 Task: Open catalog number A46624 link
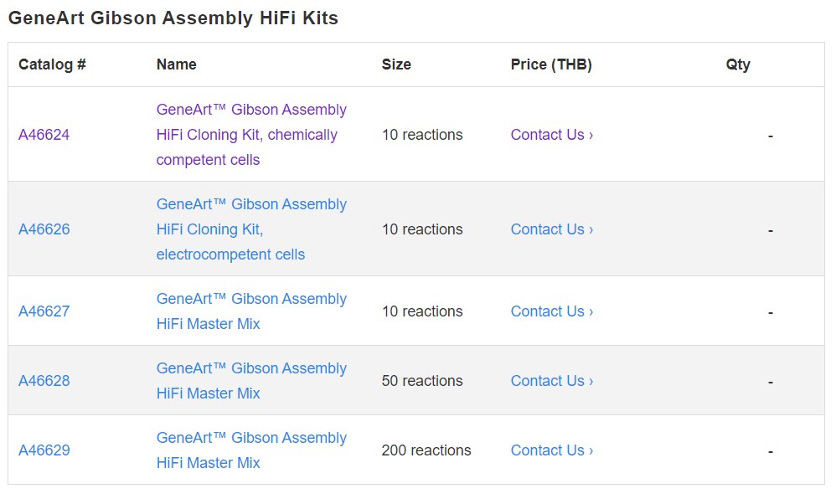(44, 135)
